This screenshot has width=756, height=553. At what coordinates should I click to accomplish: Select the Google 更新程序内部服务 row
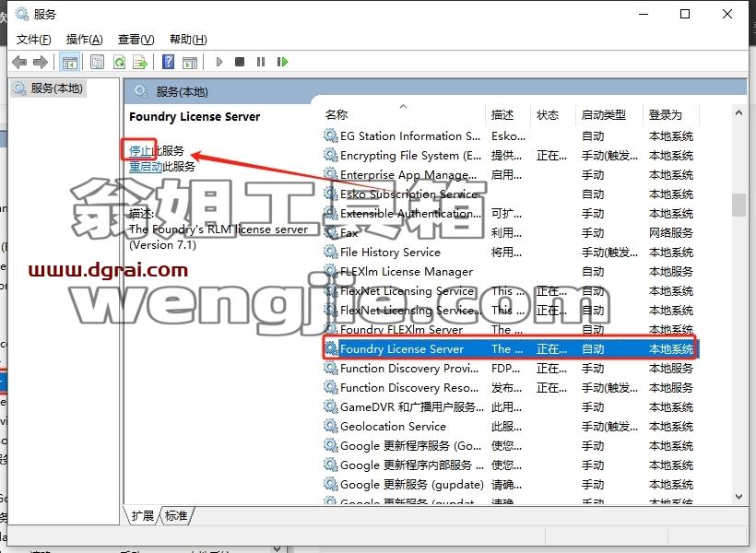[x=511, y=465]
